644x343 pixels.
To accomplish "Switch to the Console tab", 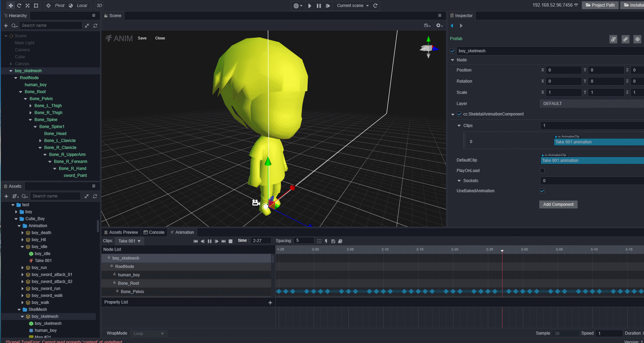I will click(x=154, y=232).
